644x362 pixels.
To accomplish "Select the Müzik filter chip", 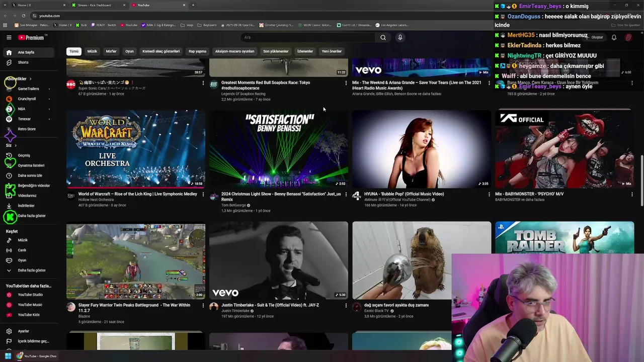I will click(x=92, y=51).
